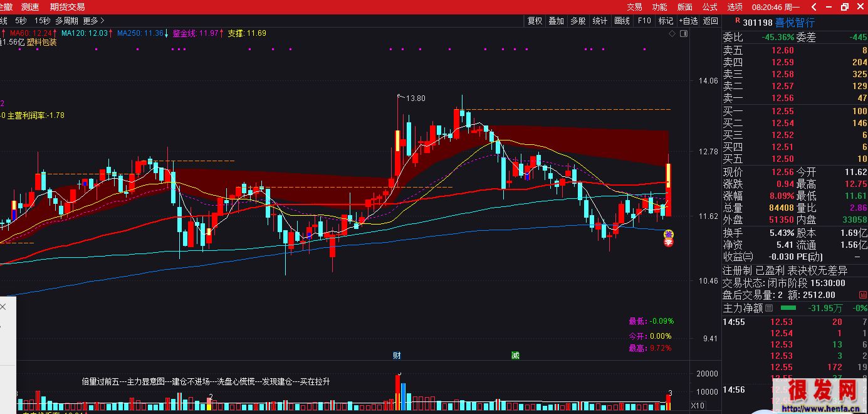Open the 公式 formula menu
The height and width of the screenshot is (414, 868).
click(709, 7)
